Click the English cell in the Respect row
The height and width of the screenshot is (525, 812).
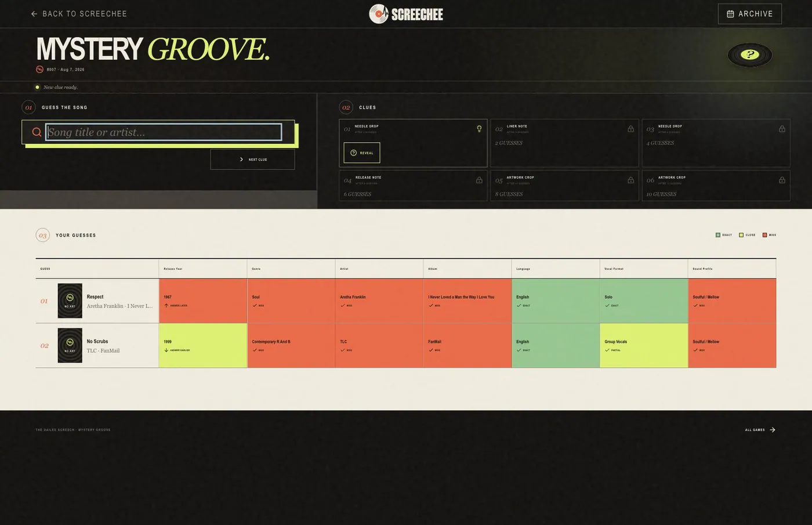[556, 301]
